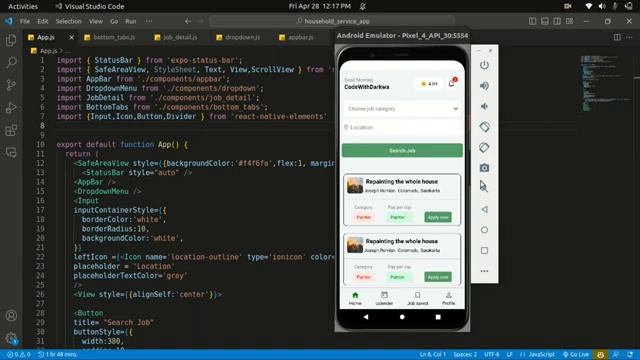
Task: Click Split Editor icon
Action: pos(617,37)
